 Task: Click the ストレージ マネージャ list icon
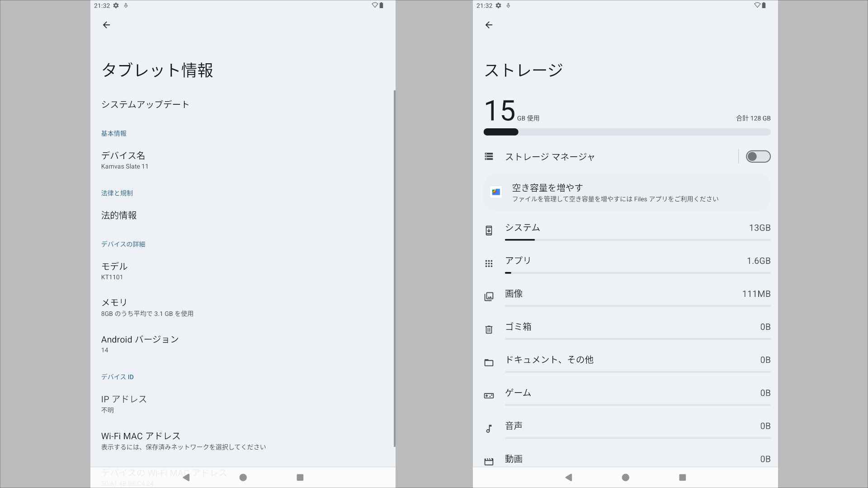pos(489,156)
